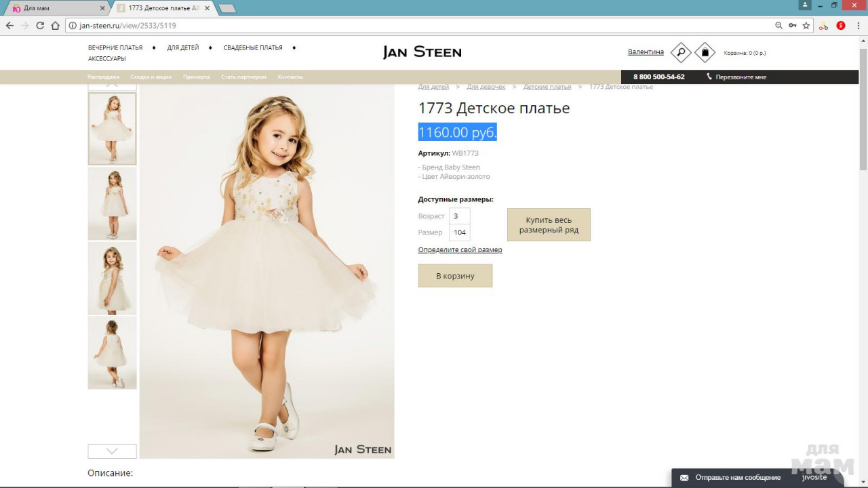Click the search magnifier diamond icon

click(680, 52)
